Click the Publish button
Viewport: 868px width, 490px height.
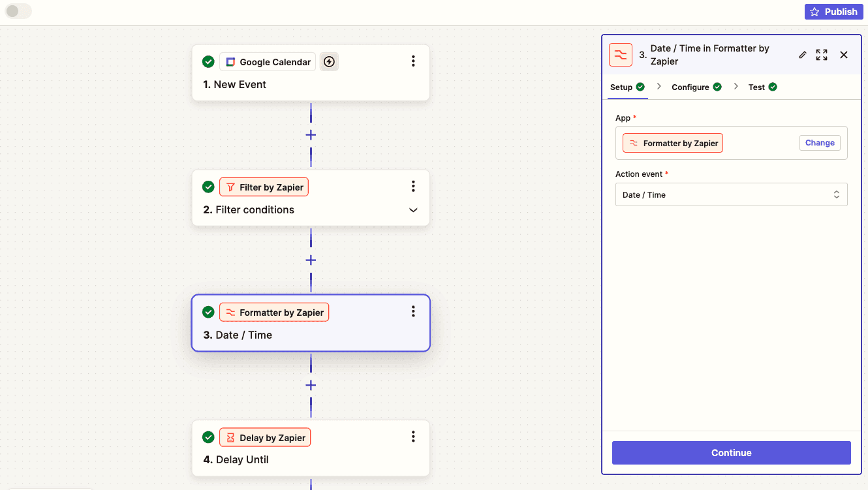point(833,12)
